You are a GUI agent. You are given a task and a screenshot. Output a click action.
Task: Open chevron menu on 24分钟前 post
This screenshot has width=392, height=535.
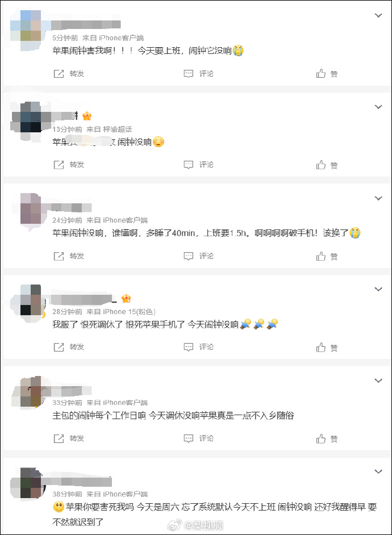click(378, 198)
